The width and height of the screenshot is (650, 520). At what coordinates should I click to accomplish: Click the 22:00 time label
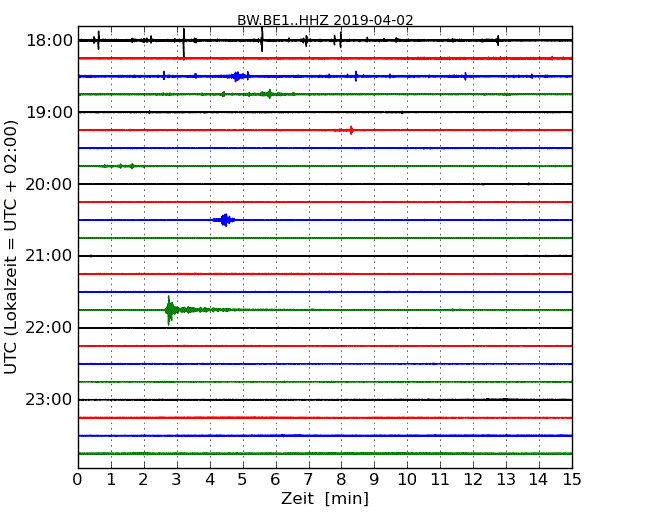[x=49, y=328]
